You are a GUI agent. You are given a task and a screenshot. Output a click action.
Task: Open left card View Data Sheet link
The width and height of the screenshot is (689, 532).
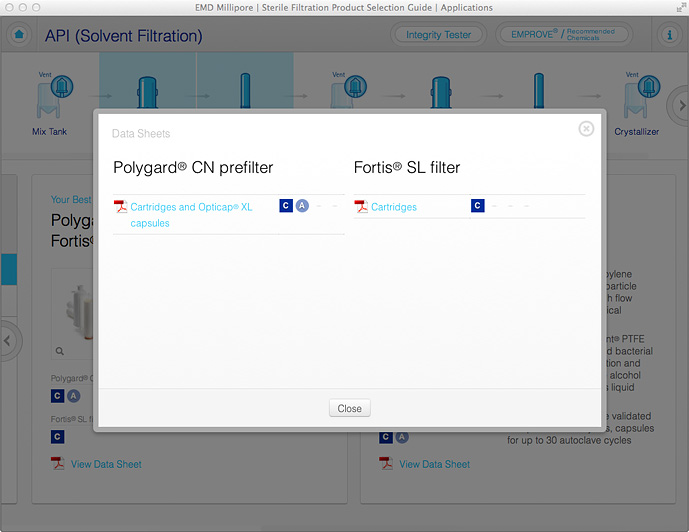pos(105,464)
